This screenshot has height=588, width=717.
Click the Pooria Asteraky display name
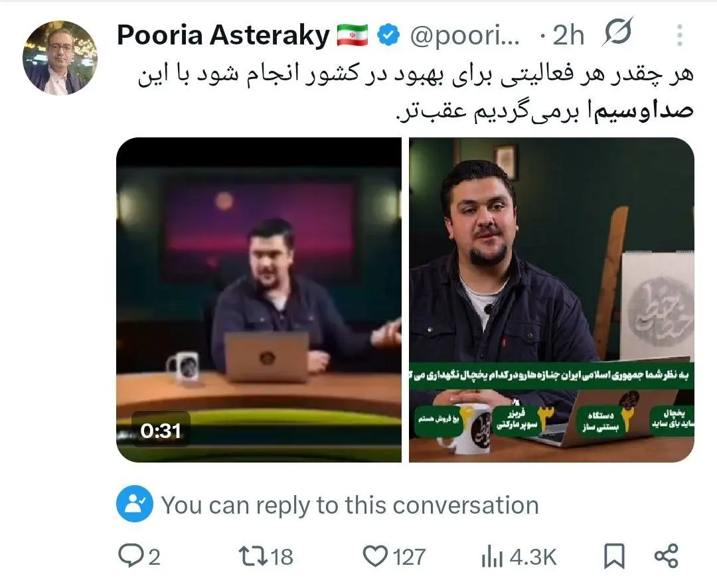click(223, 35)
